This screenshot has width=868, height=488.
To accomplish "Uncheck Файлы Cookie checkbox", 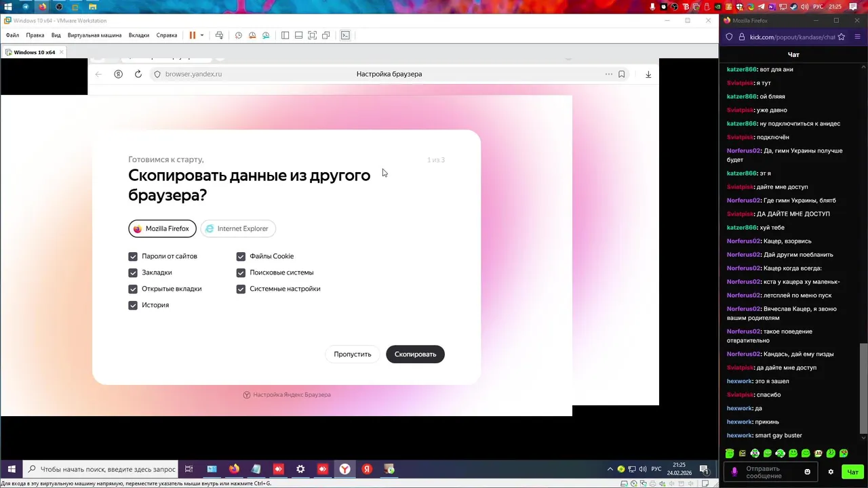I will tap(241, 256).
